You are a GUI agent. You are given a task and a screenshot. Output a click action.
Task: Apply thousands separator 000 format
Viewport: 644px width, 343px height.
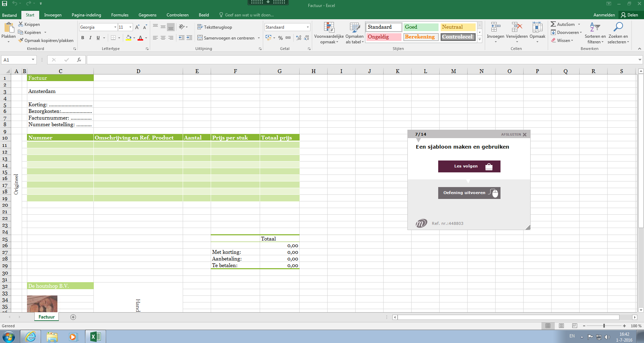(288, 38)
